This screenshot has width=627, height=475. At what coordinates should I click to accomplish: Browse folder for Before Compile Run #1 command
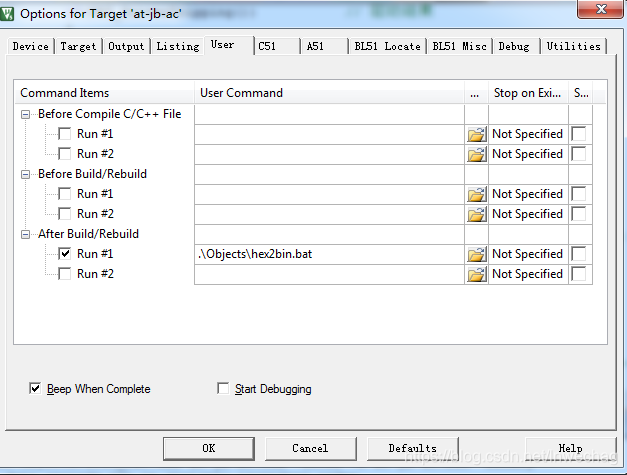(x=476, y=134)
